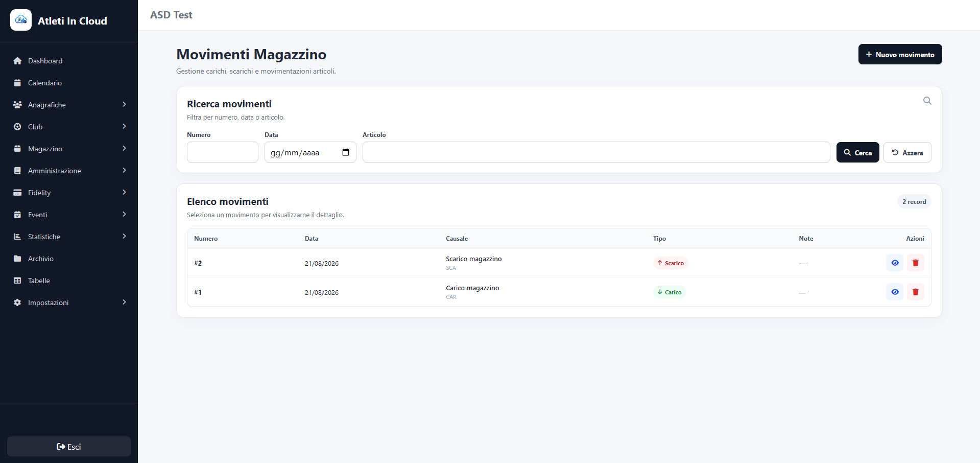Click the Eventi calendar-check icon
The height and width of the screenshot is (463, 980).
[x=17, y=215]
